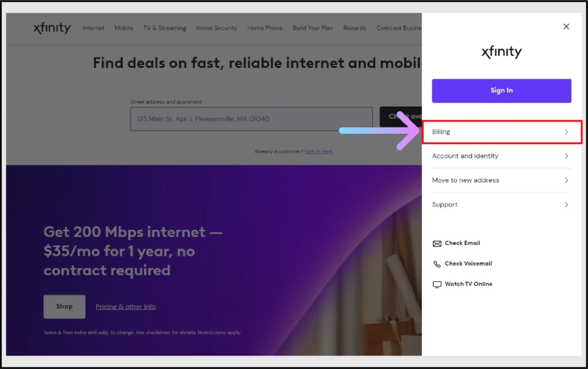The width and height of the screenshot is (588, 369).
Task: Click the Sign in here link
Action: pos(318,152)
